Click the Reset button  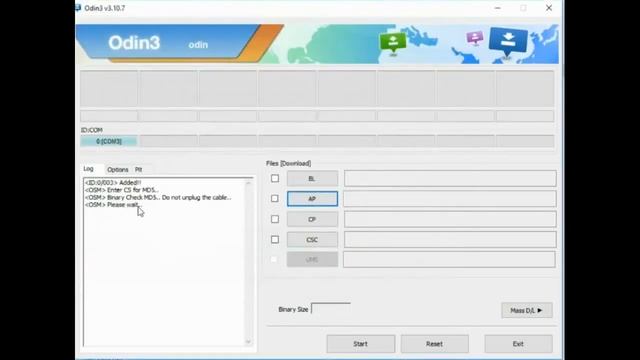[434, 344]
